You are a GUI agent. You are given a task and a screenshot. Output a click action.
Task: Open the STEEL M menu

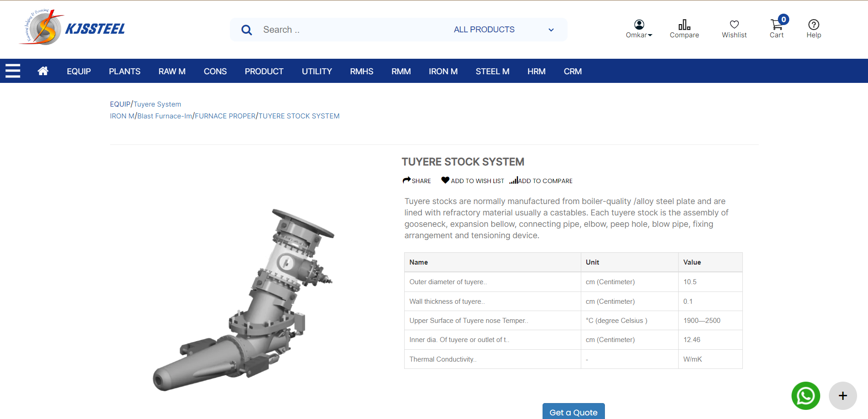tap(492, 72)
